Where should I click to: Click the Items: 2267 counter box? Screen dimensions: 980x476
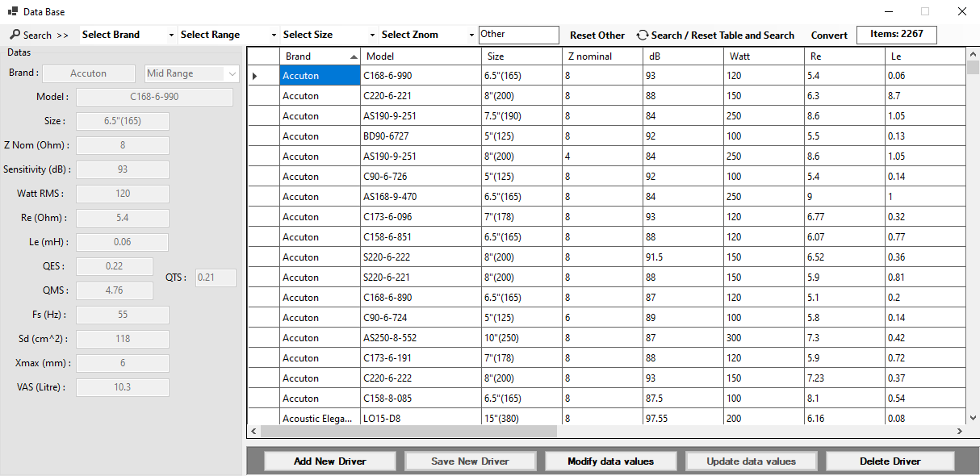tap(896, 35)
